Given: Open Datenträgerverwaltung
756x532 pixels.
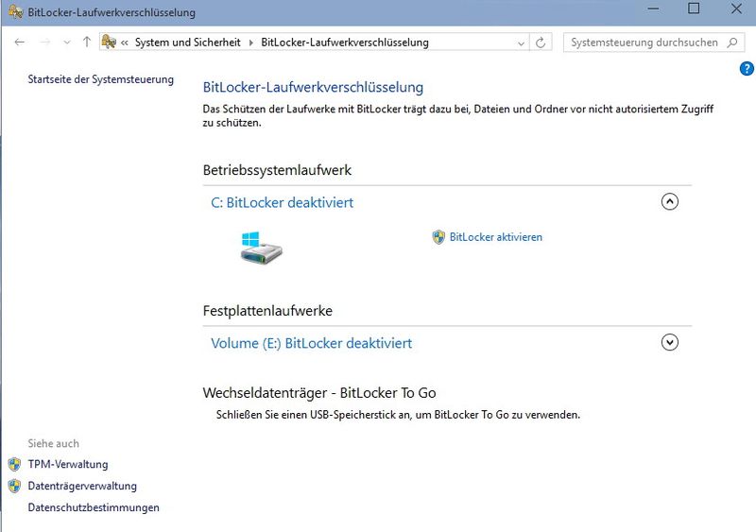Looking at the screenshot, I should [82, 487].
